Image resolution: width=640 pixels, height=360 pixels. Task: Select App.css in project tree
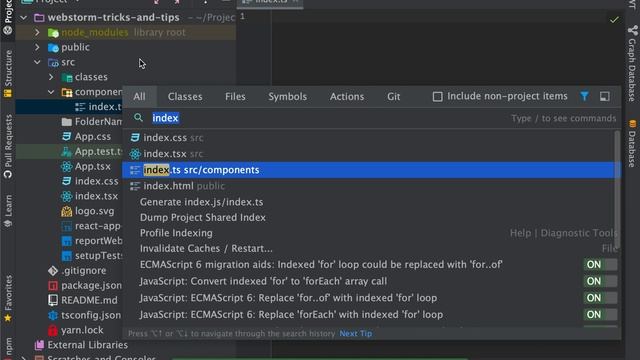click(x=92, y=137)
